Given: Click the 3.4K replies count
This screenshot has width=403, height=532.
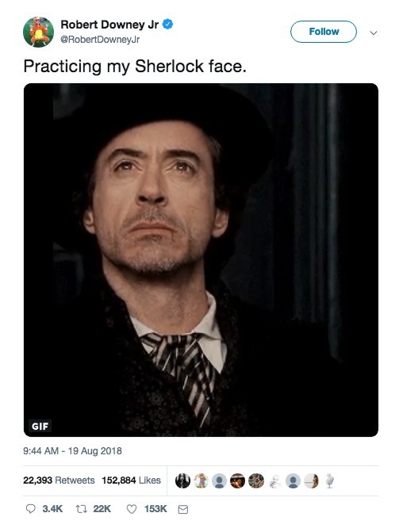Looking at the screenshot, I should pos(52,509).
